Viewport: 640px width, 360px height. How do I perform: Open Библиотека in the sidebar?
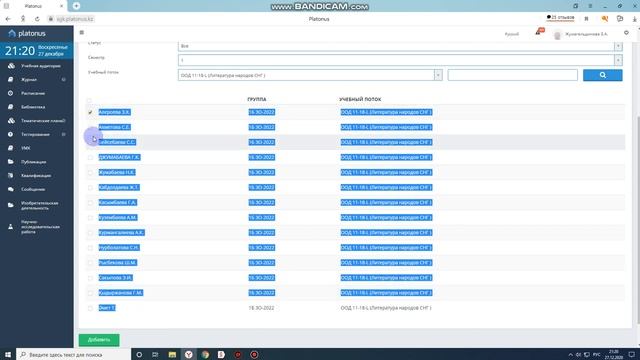point(33,107)
